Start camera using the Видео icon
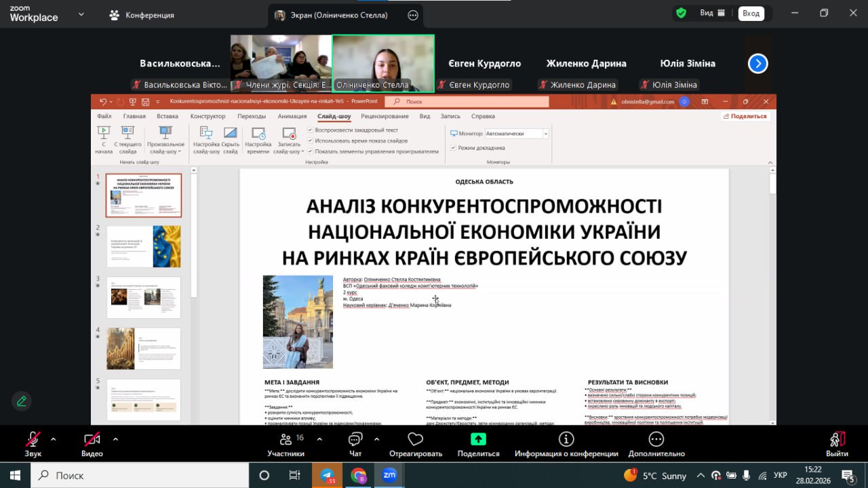The image size is (868, 488). pyautogui.click(x=92, y=440)
